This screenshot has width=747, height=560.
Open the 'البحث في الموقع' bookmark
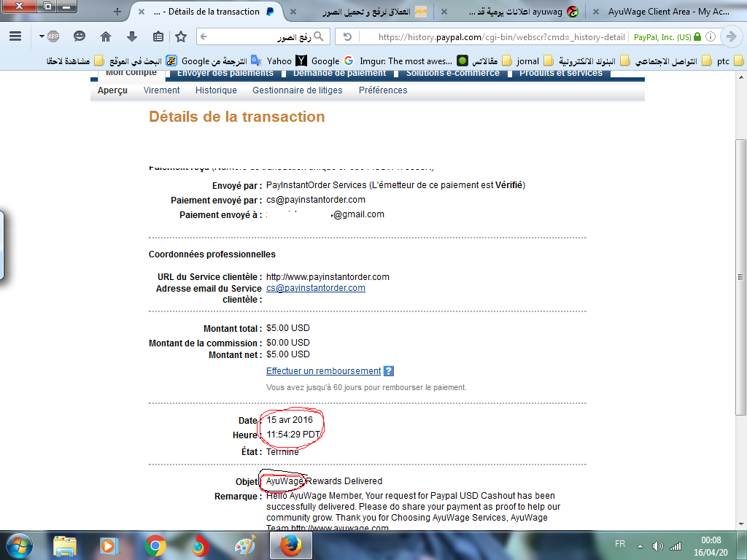tap(144, 61)
